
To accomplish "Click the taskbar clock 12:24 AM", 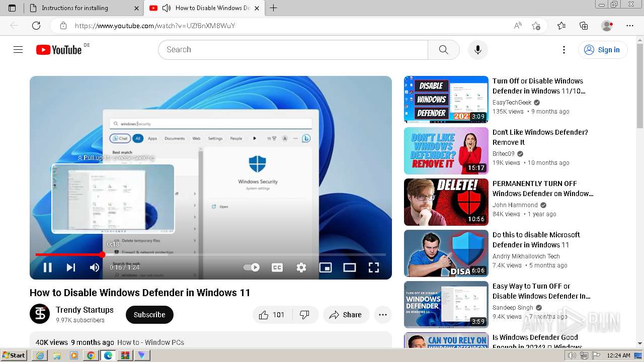I will [x=618, y=355].
